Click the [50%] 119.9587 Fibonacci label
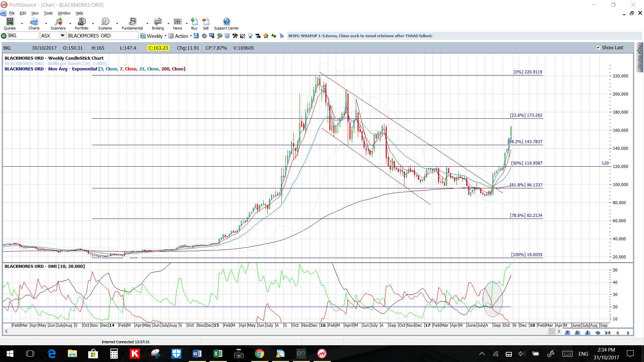The image size is (644, 362). [527, 163]
